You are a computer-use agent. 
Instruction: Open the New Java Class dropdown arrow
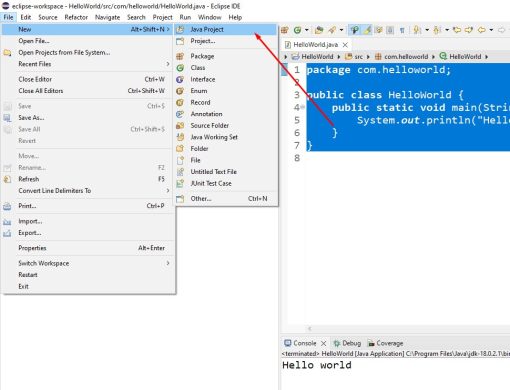pyautogui.click(x=307, y=30)
